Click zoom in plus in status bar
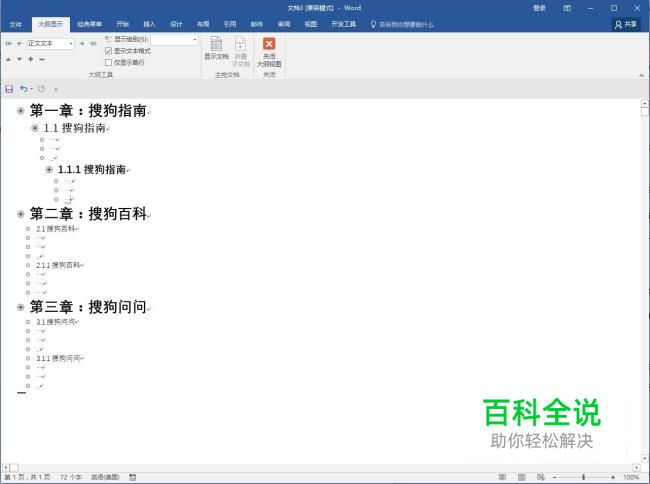 tap(613, 477)
